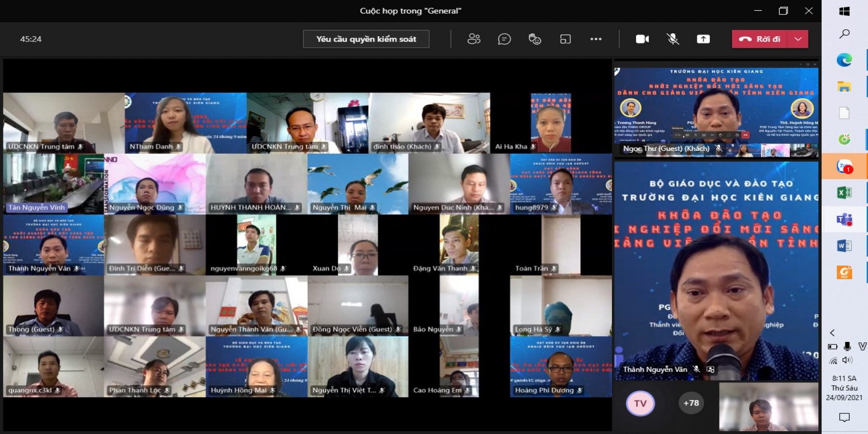Show the participants list
Screen dimensions: 868x434
474,39
